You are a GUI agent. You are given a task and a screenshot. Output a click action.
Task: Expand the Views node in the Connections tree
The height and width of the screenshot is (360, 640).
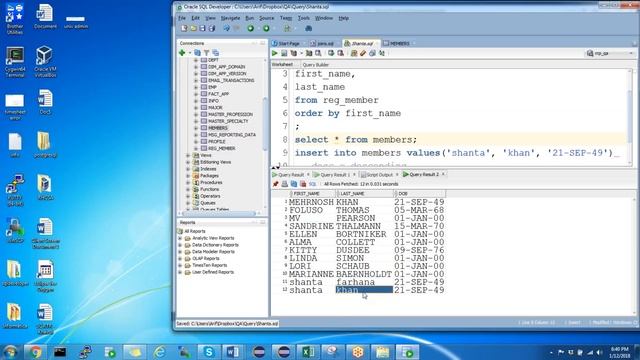point(188,156)
